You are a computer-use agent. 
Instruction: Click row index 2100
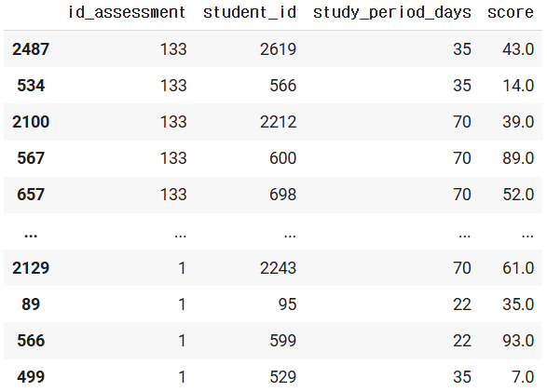(31, 122)
